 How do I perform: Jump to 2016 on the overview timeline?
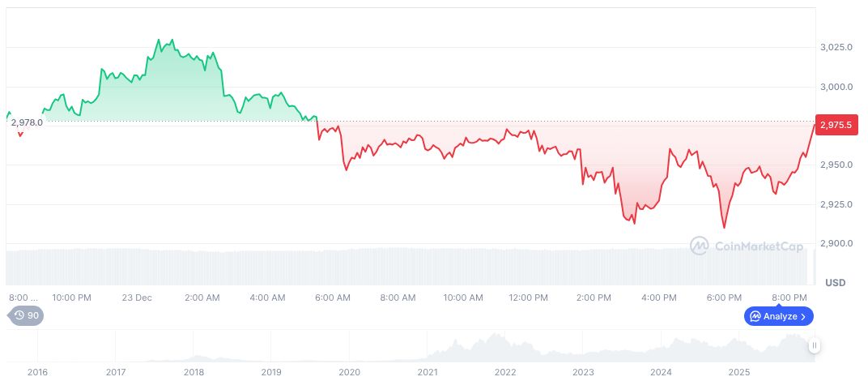coord(37,372)
